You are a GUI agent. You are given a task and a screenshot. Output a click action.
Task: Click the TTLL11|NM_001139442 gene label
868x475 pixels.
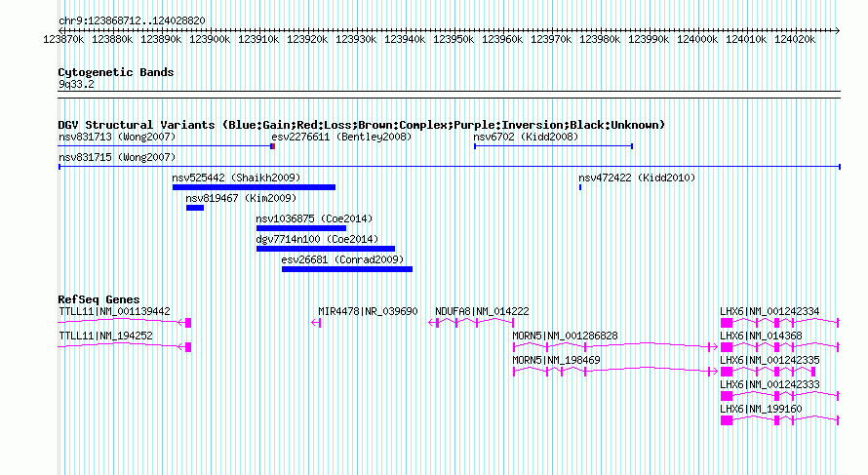pyautogui.click(x=114, y=312)
